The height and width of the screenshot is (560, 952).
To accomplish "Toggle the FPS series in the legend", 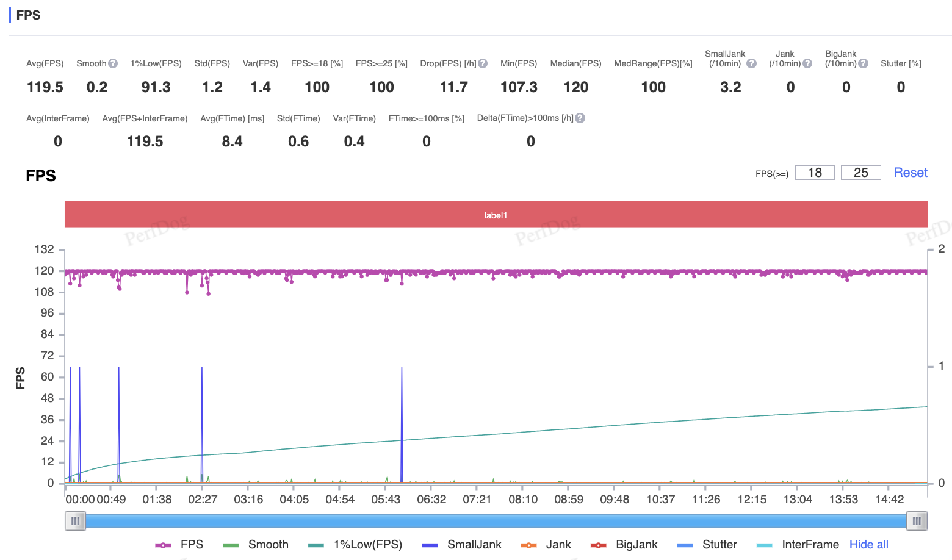I will [179, 545].
